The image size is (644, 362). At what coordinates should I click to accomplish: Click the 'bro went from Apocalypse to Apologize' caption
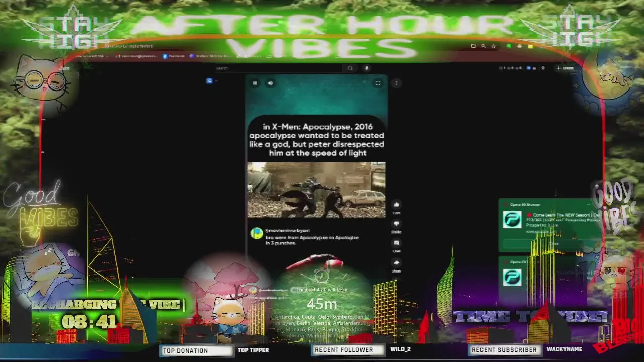[x=312, y=240]
